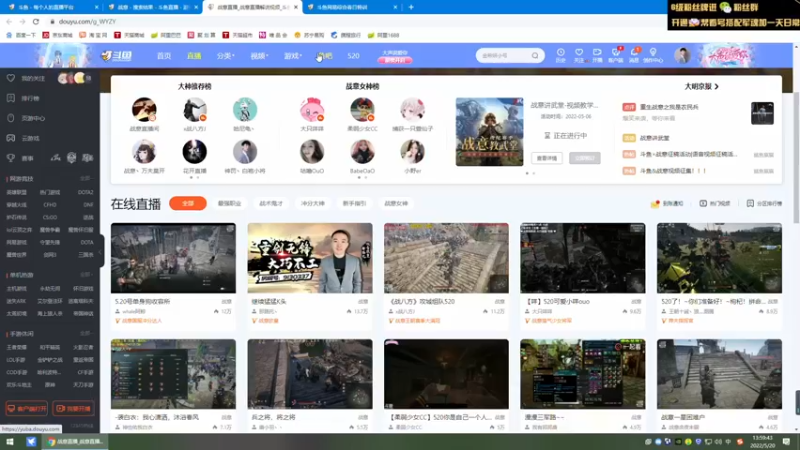
Task: Open the 5.20号单身狗收容所 stream thumbnail
Action: tap(173, 258)
